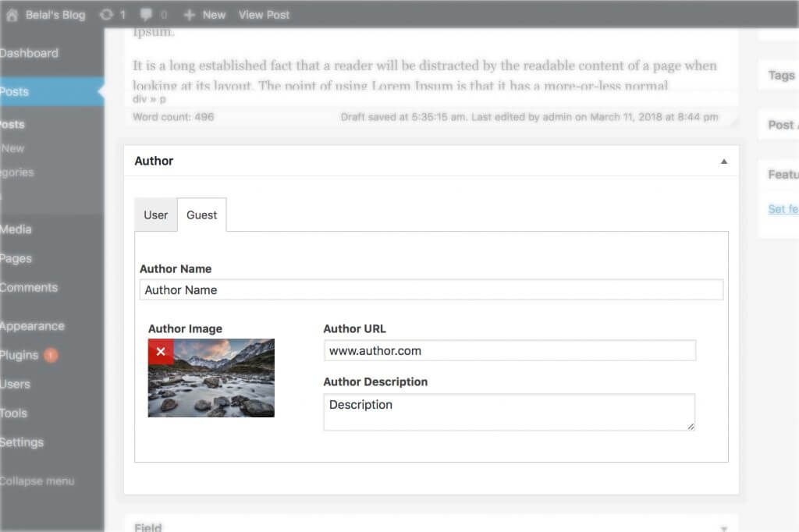Focus the Author Name input field
Screen dimensions: 799x532
pyautogui.click(x=431, y=290)
